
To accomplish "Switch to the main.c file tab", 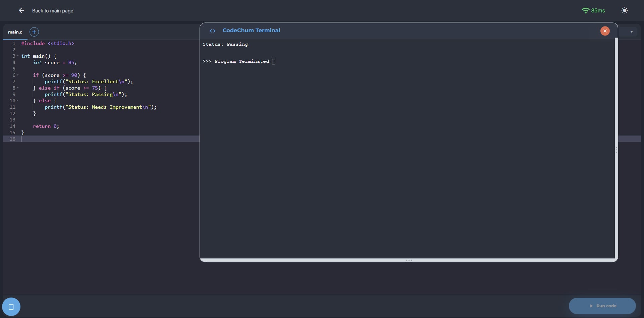I will click(15, 32).
